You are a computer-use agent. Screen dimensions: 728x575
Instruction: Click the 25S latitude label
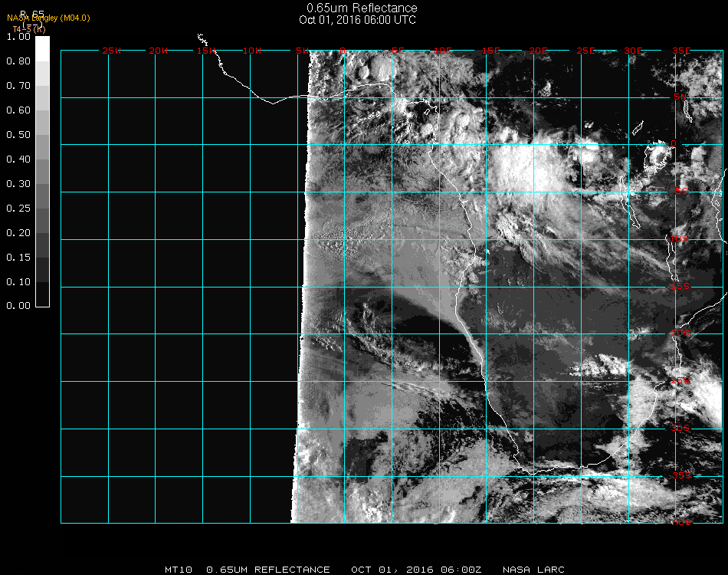680,380
